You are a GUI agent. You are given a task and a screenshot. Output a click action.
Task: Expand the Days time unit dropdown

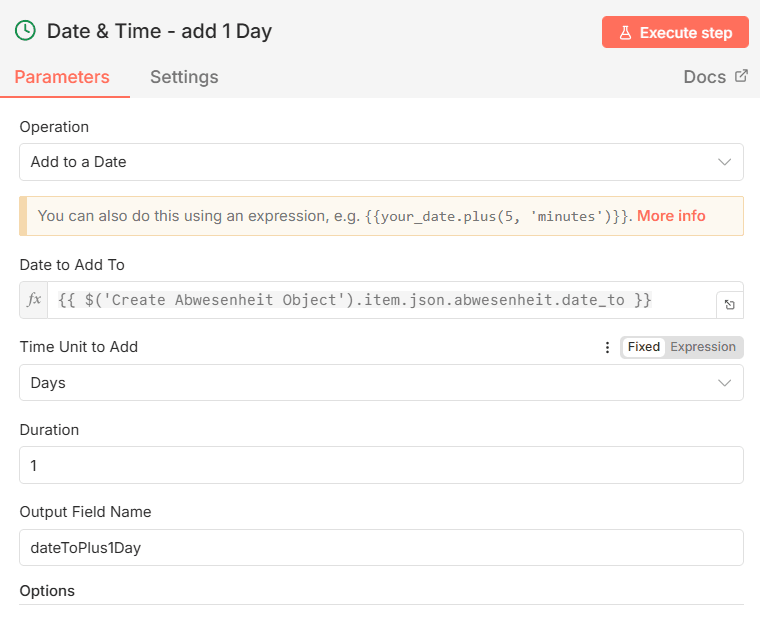[x=381, y=383]
